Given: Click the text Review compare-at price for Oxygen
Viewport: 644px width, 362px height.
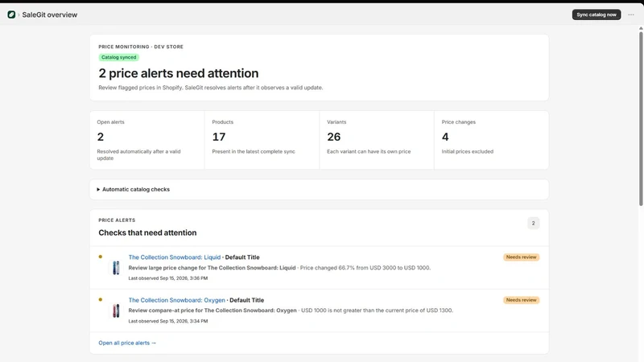Looking at the screenshot, I should pos(213,311).
